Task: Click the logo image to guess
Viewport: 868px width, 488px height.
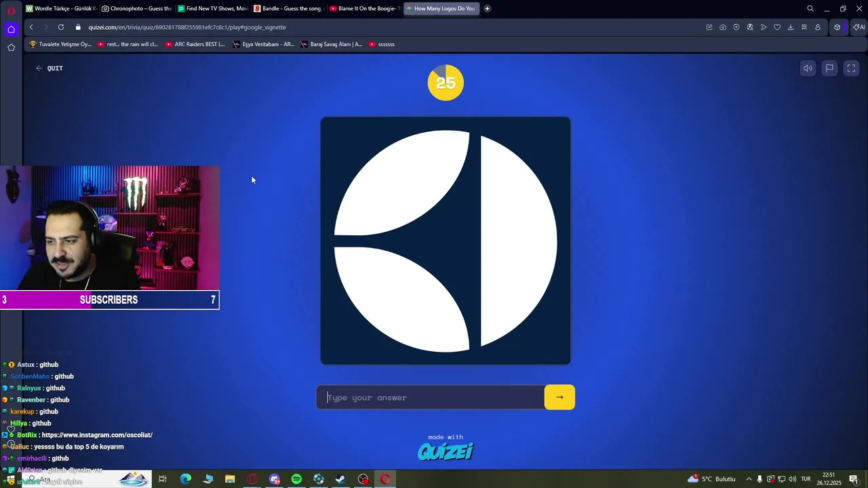Action: point(446,241)
